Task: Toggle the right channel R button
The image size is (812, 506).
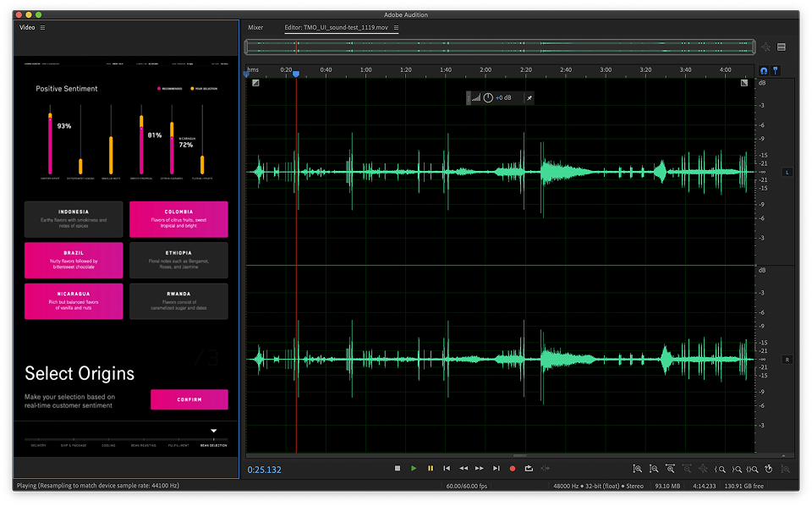Action: 787,360
